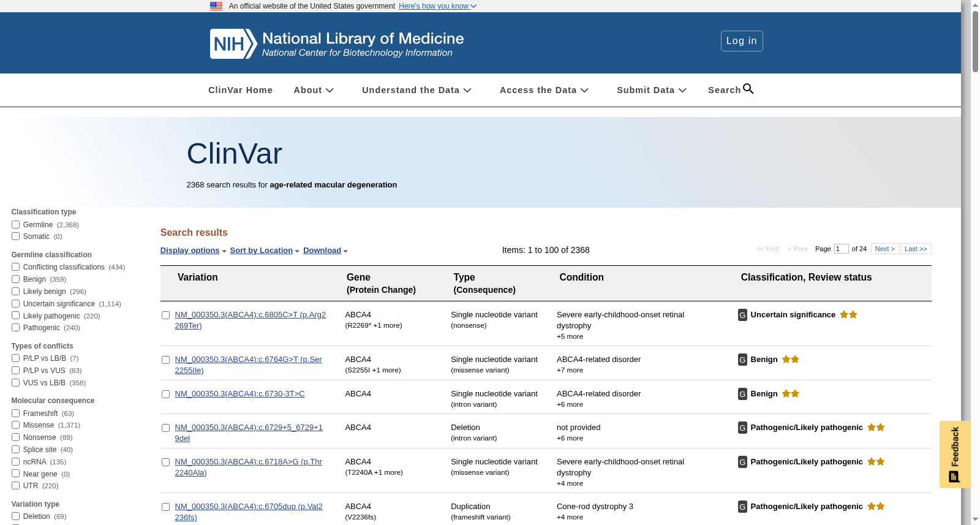Open the Display options dropdown
This screenshot has width=980, height=525.
pyautogui.click(x=193, y=251)
